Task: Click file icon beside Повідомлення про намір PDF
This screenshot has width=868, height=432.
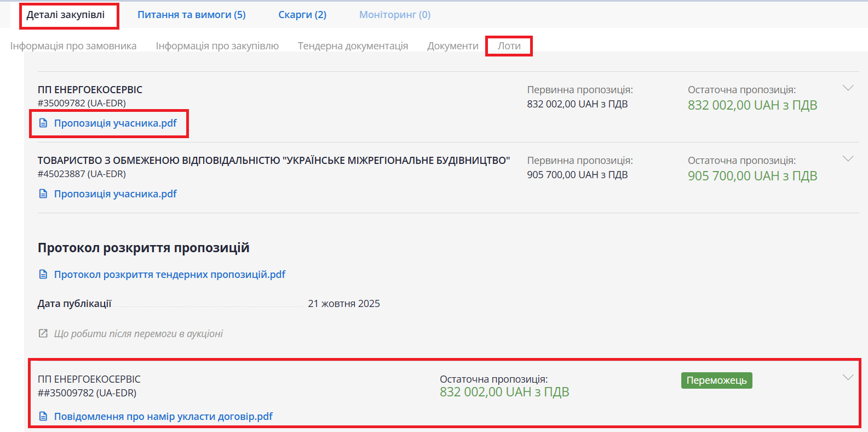Action: (x=43, y=417)
